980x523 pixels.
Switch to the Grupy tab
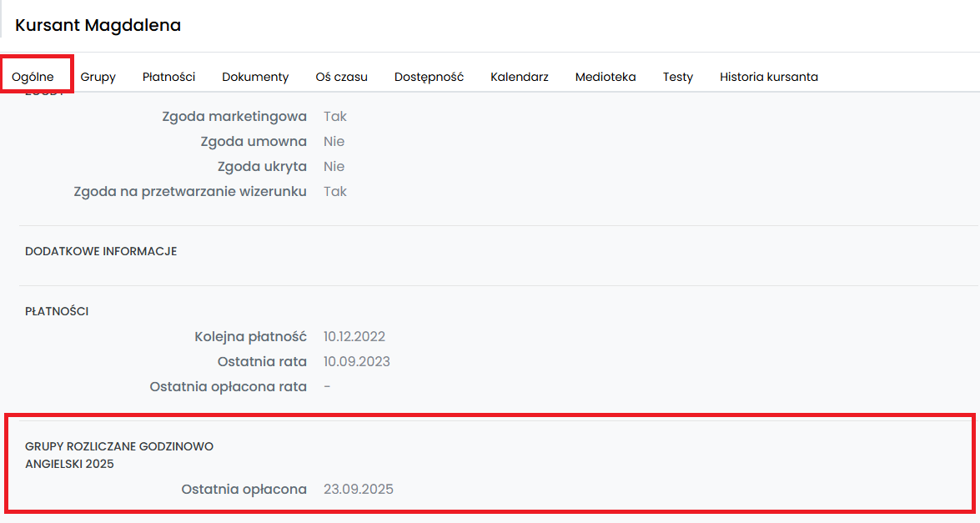98,77
